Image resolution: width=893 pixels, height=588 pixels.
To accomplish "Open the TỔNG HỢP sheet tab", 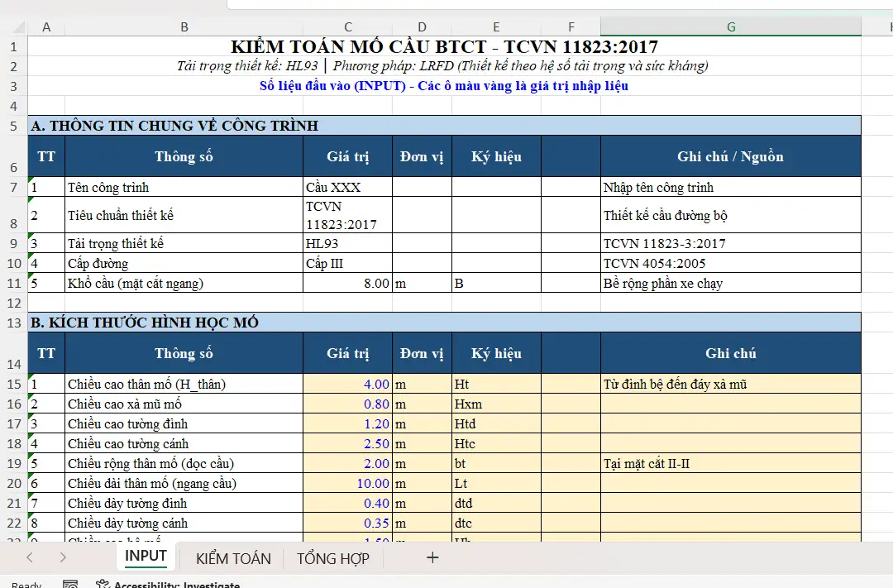I will point(333,558).
